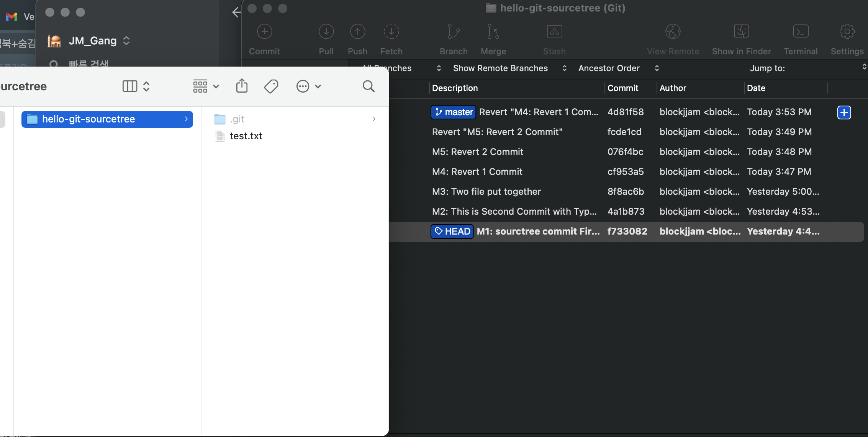Click the Finder tags icon
The height and width of the screenshot is (437, 868).
271,86
